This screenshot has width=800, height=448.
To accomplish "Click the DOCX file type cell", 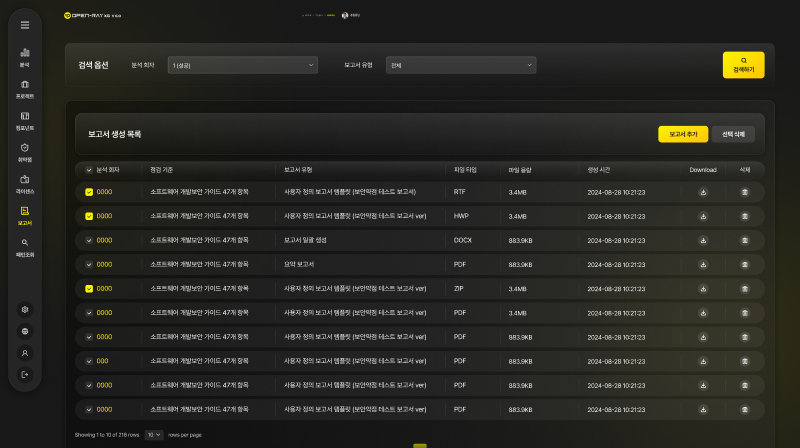I will tap(462, 240).
